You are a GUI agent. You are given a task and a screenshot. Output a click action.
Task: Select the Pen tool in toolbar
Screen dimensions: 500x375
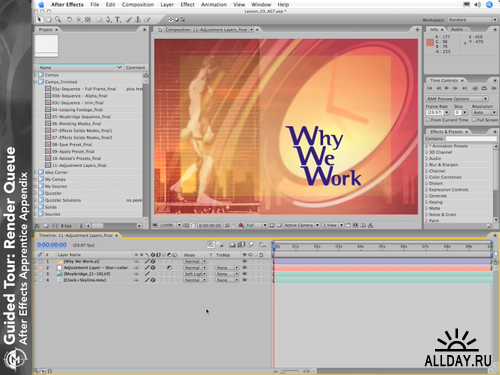pyautogui.click(x=108, y=20)
